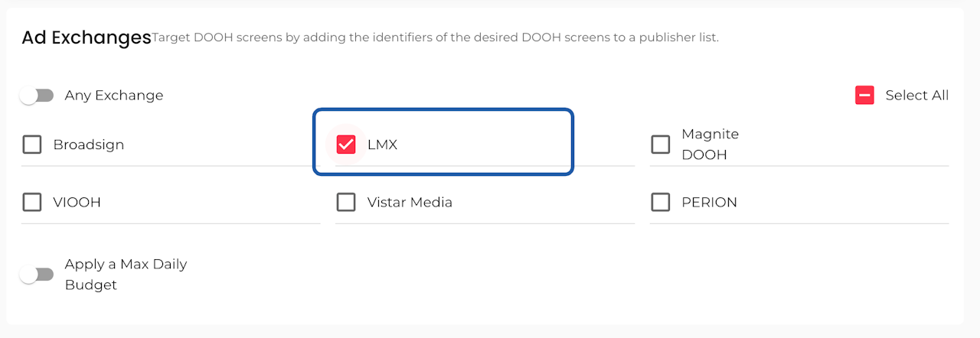Click the Vistar Media label text
This screenshot has height=338, width=980.
(410, 203)
